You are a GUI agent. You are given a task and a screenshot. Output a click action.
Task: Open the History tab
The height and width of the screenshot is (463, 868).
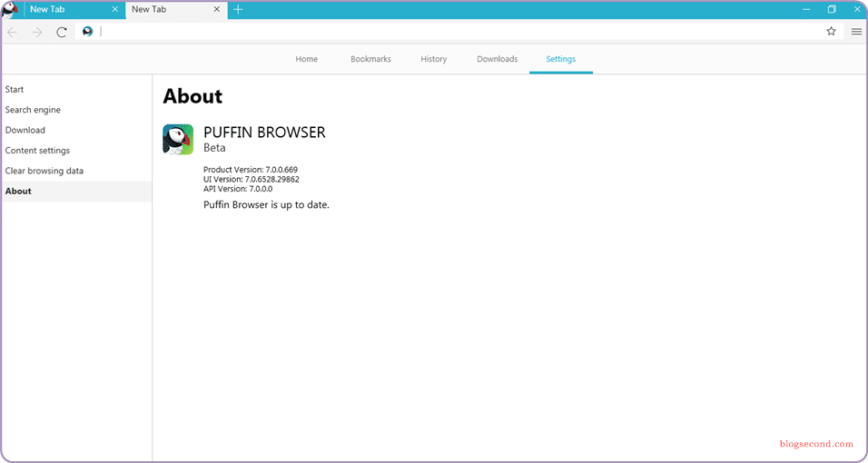[433, 59]
